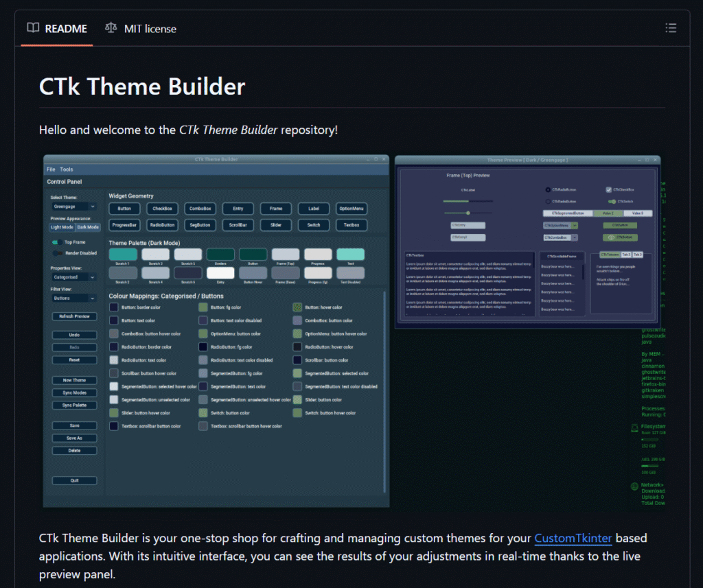Viewport: 703px width, 588px height.
Task: Click the slider handle in Theme Preview
Action: [x=468, y=213]
